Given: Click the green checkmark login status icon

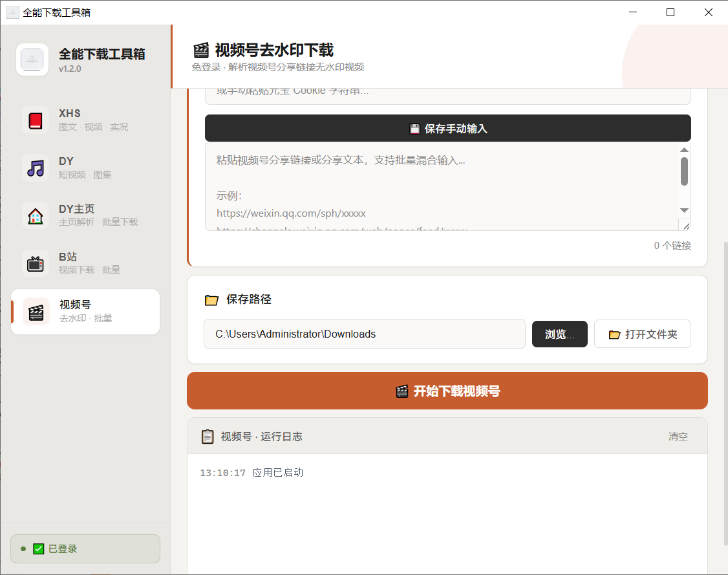Looking at the screenshot, I should tap(39, 549).
